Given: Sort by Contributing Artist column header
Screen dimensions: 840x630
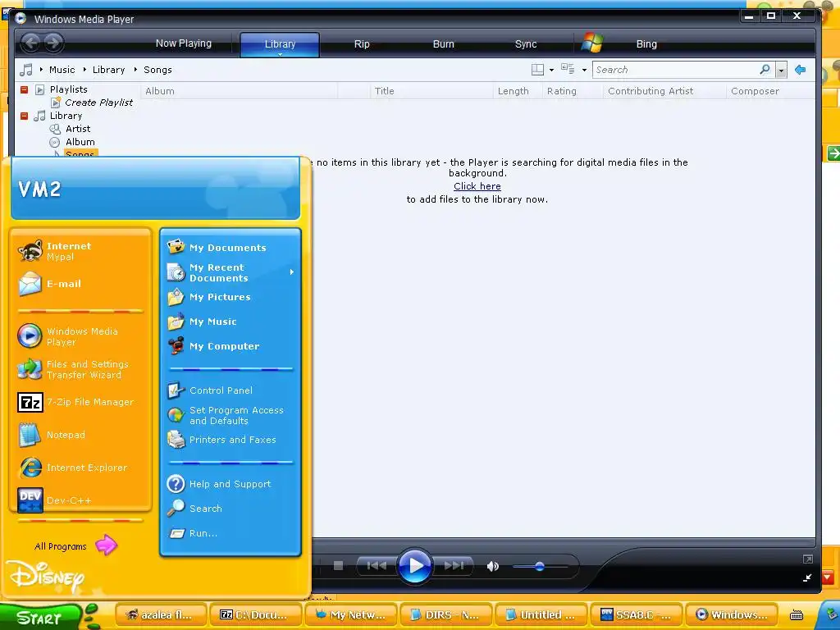Looking at the screenshot, I should click(664, 91).
